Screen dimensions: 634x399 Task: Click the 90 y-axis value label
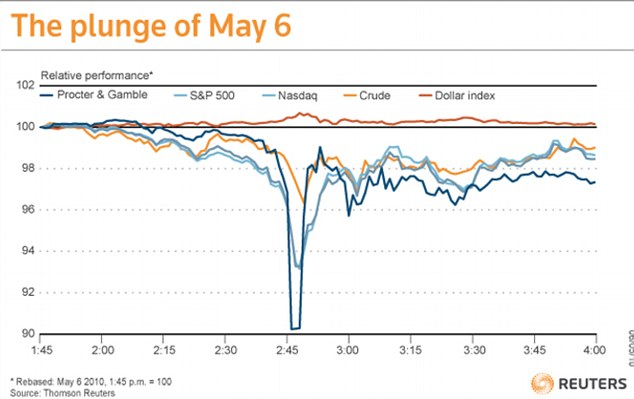27,334
